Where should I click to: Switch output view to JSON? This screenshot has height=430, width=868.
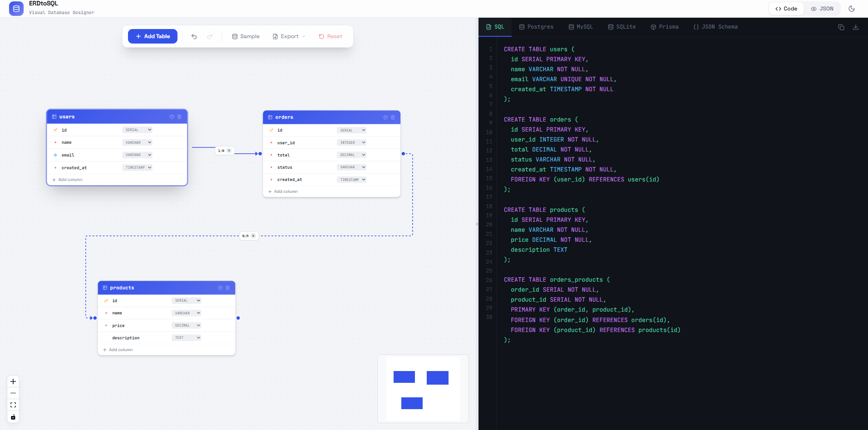[x=823, y=8]
